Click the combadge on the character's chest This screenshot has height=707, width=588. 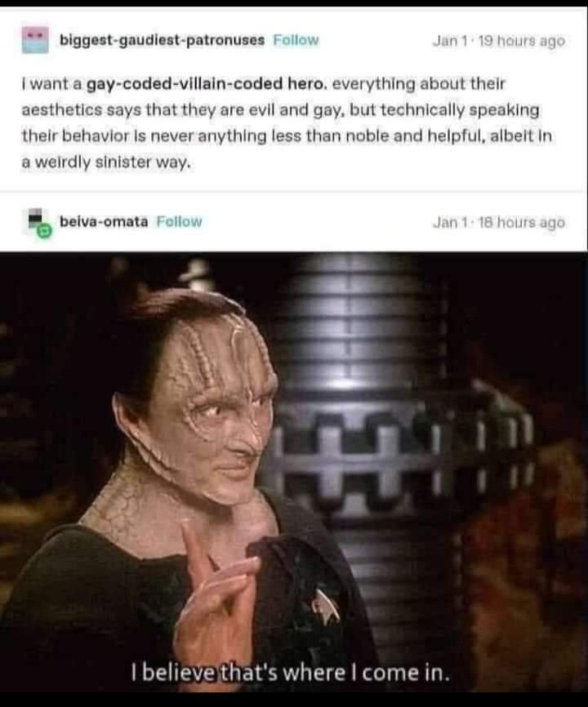[x=327, y=606]
